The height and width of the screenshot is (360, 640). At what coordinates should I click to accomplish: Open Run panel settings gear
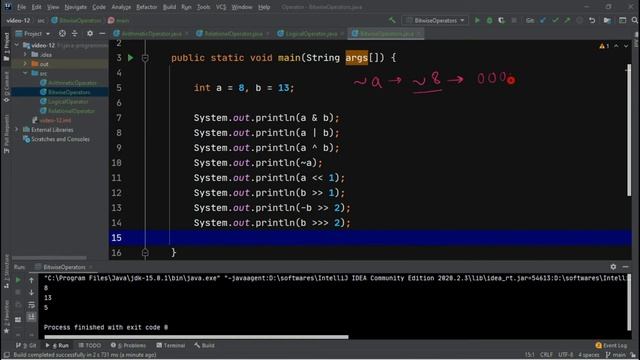point(613,267)
